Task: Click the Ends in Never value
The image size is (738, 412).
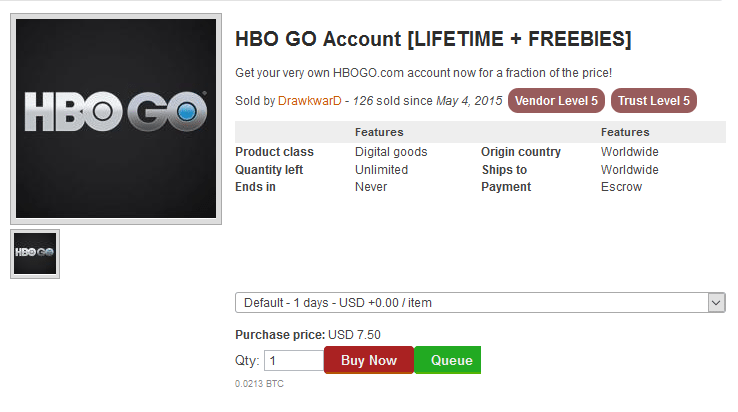Action: 371,187
